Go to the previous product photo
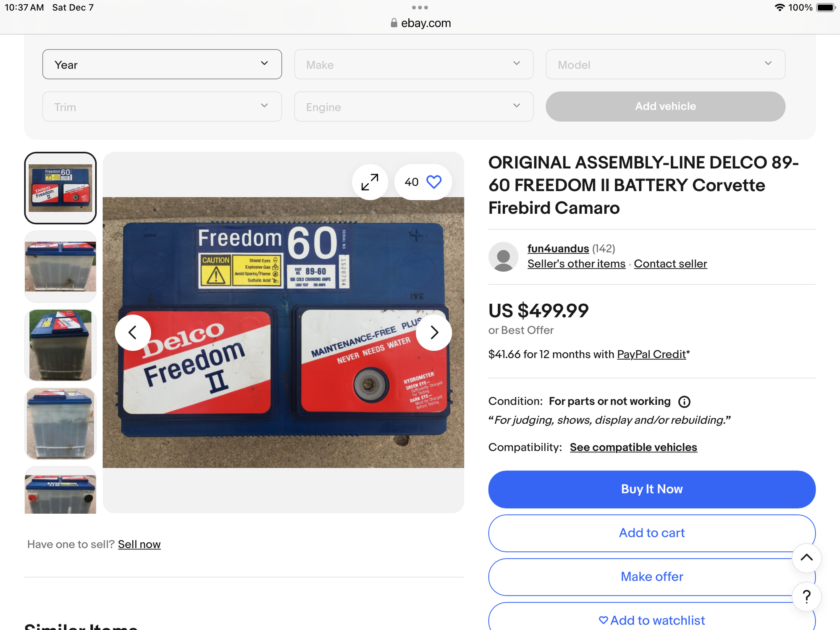840x630 pixels. coord(133,333)
